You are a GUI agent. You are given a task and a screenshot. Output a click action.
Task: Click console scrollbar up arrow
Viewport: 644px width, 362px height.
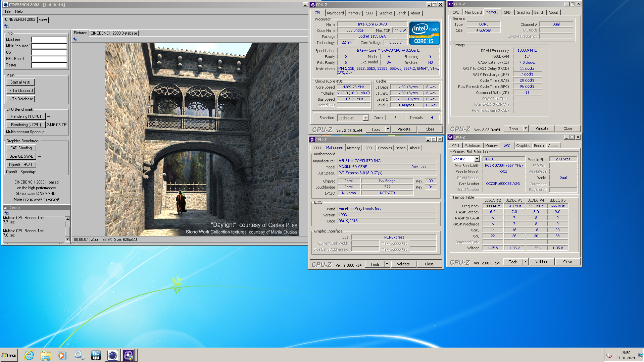tap(67, 219)
